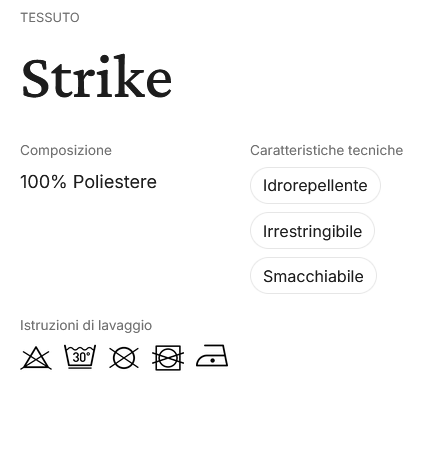426x467 pixels.
Task: Click the 100% figure under Composizione
Action: [43, 182]
